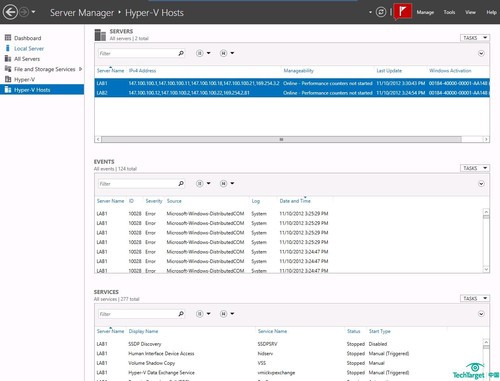Click the Services filter text box
The width and height of the screenshot is (500, 381).
137,314
